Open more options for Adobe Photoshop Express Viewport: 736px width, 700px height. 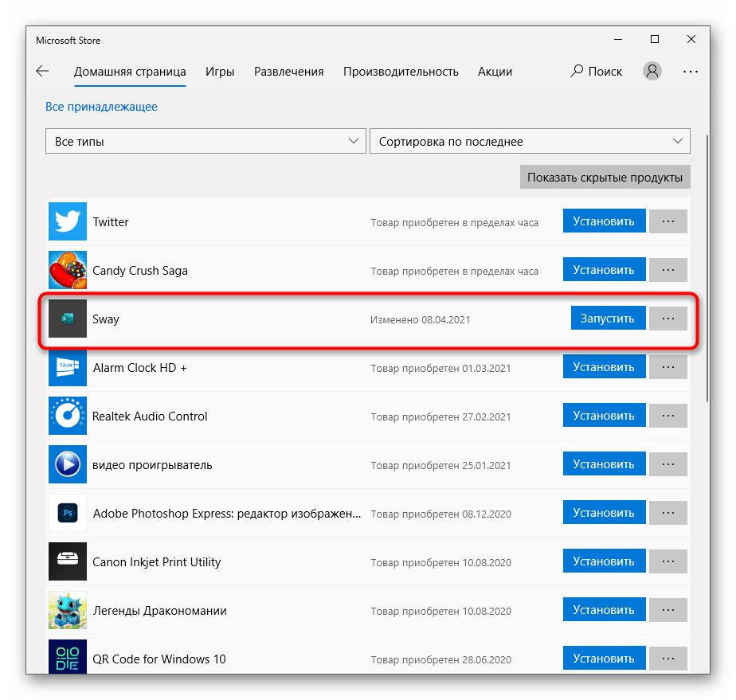pyautogui.click(x=668, y=513)
